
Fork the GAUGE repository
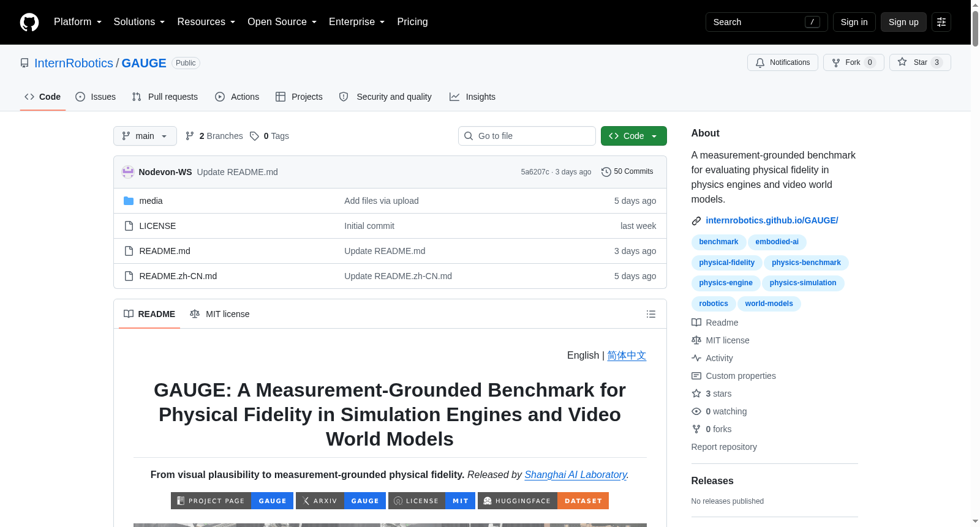point(853,62)
